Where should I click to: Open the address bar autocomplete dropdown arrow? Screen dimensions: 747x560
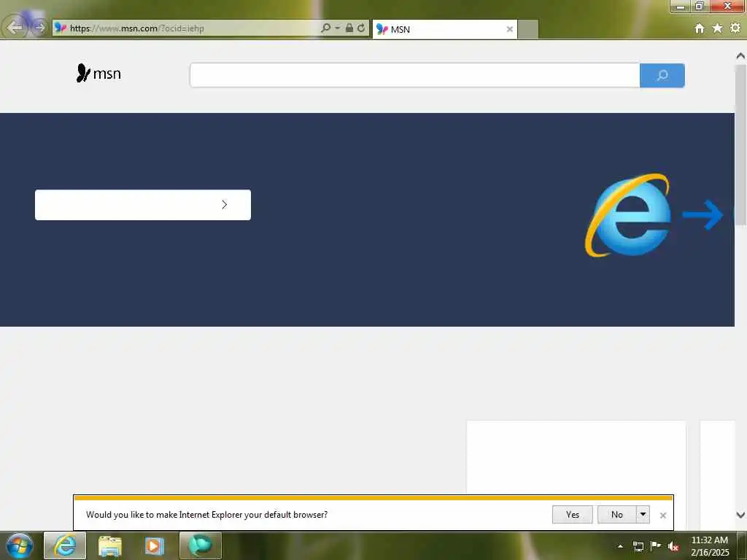[337, 28]
